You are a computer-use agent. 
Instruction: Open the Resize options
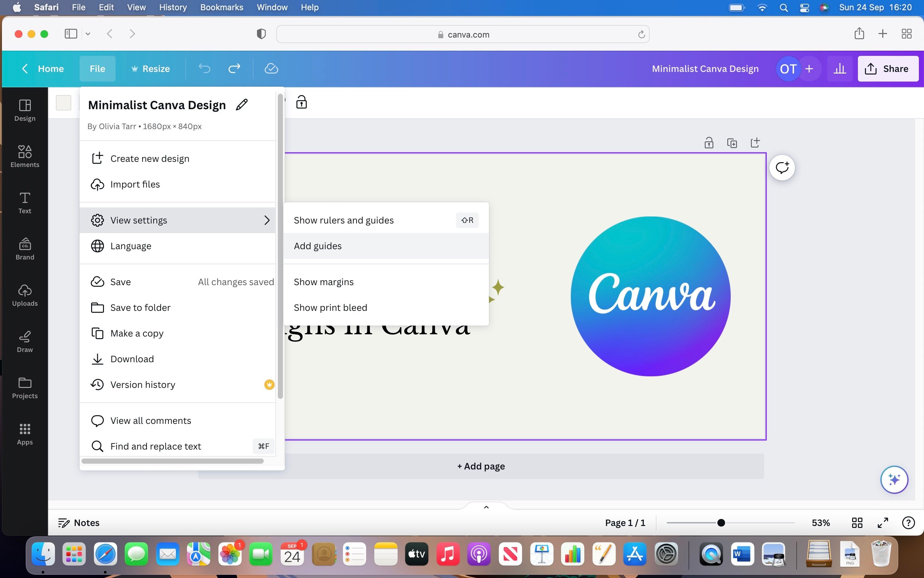pos(150,68)
